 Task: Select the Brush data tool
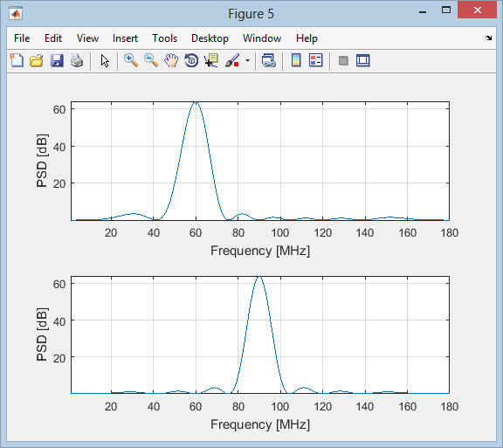click(x=232, y=60)
